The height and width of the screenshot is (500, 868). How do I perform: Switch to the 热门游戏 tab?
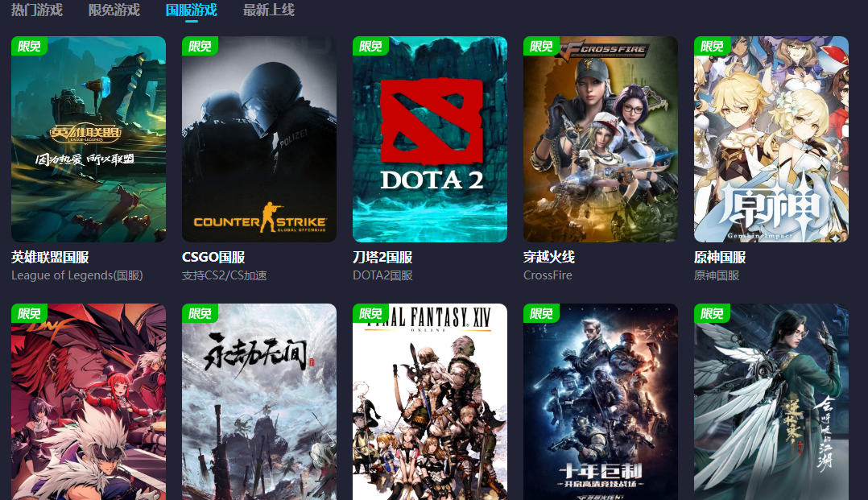[x=36, y=10]
